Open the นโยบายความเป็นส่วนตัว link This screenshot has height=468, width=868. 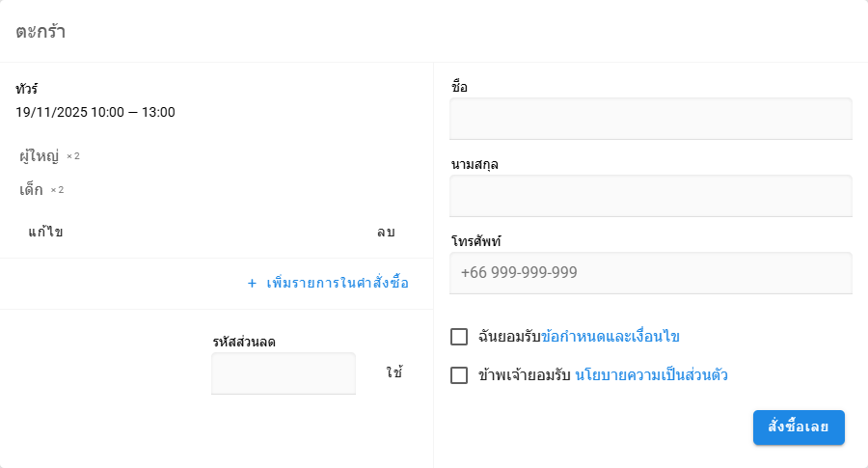click(x=651, y=375)
